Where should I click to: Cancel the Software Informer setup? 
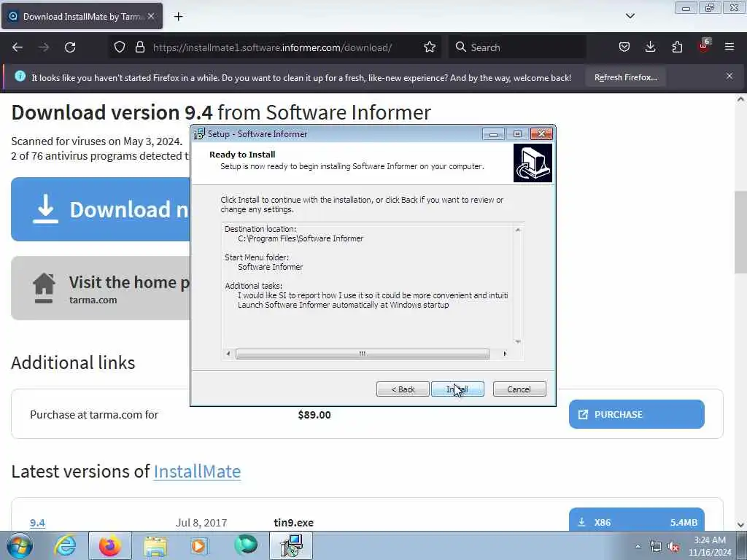click(519, 389)
